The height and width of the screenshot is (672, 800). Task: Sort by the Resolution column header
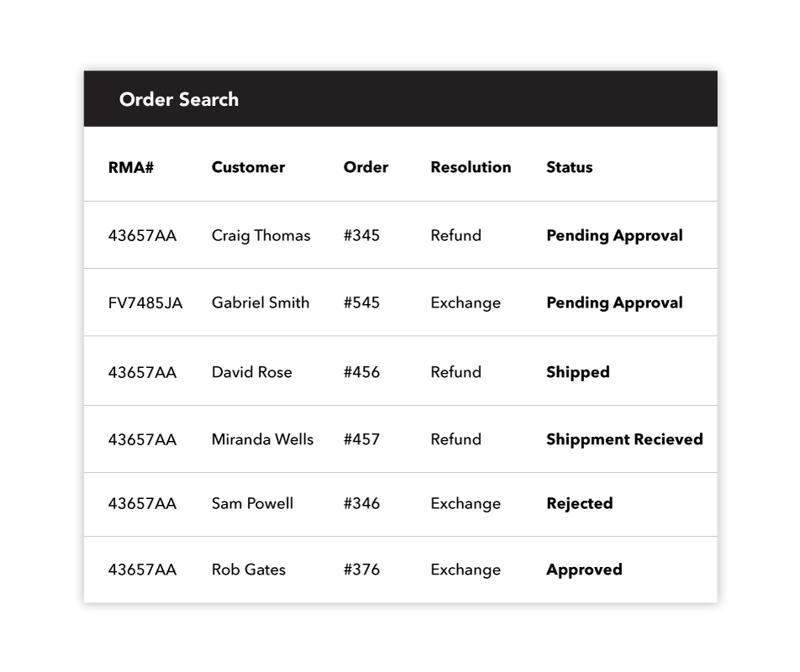click(x=471, y=167)
